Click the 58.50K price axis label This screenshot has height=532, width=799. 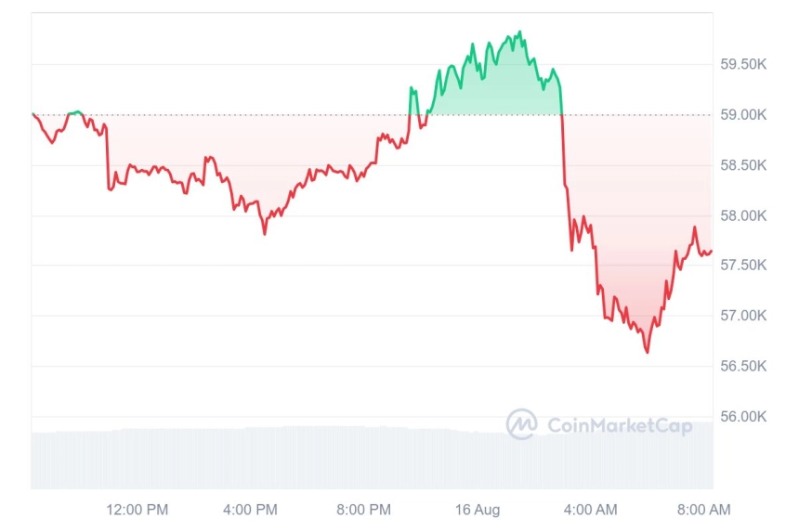(743, 165)
